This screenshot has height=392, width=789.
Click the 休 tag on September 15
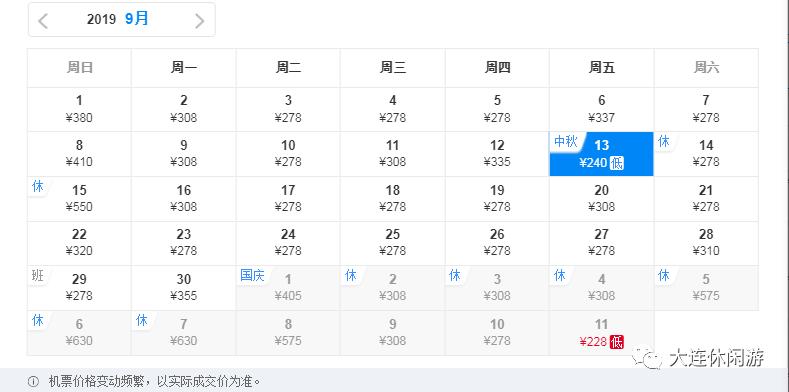point(38,187)
